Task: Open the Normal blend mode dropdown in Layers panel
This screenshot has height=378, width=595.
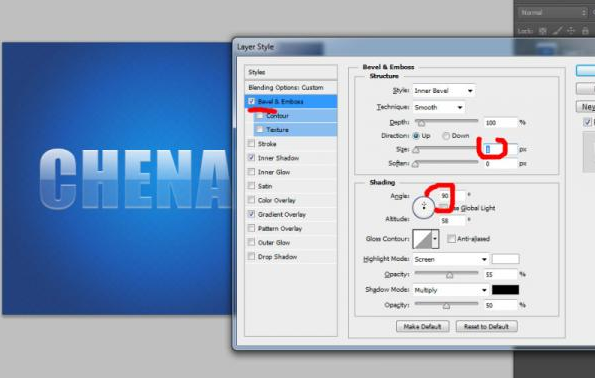Action: click(552, 13)
